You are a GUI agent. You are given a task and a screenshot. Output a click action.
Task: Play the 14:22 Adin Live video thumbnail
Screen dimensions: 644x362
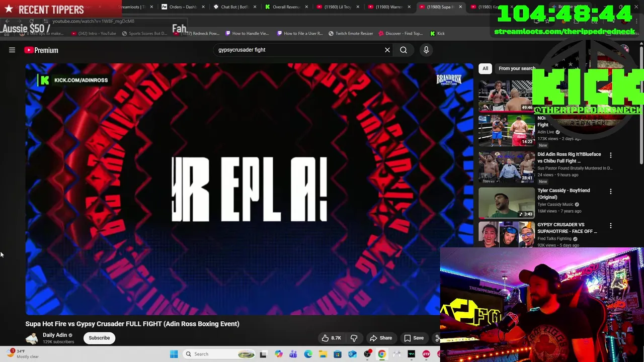[x=506, y=131]
